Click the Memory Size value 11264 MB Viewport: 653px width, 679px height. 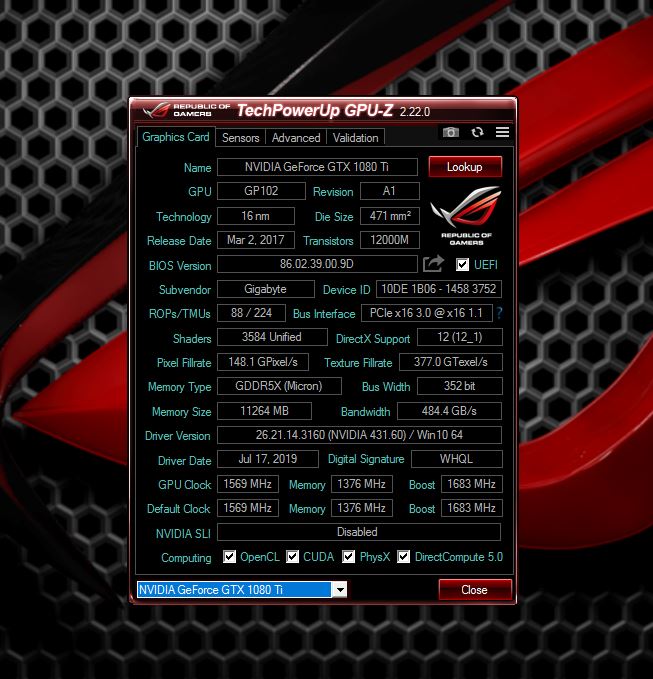point(264,411)
